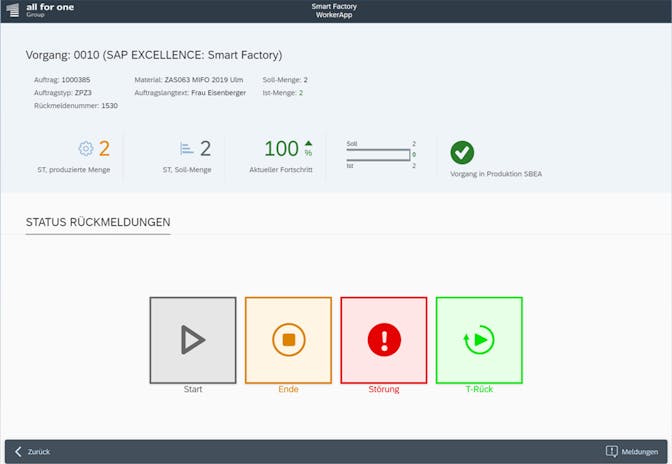Click the dark Soll-Menge tile number 2
Viewport: 672px width, 464px height.
206,149
